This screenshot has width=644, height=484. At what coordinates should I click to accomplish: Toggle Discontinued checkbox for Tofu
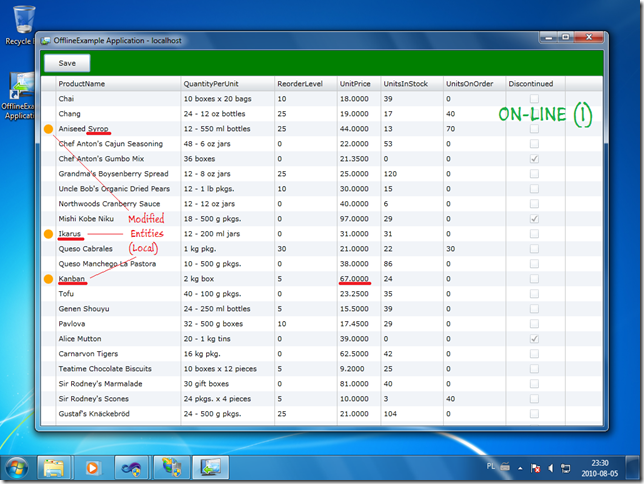point(534,294)
